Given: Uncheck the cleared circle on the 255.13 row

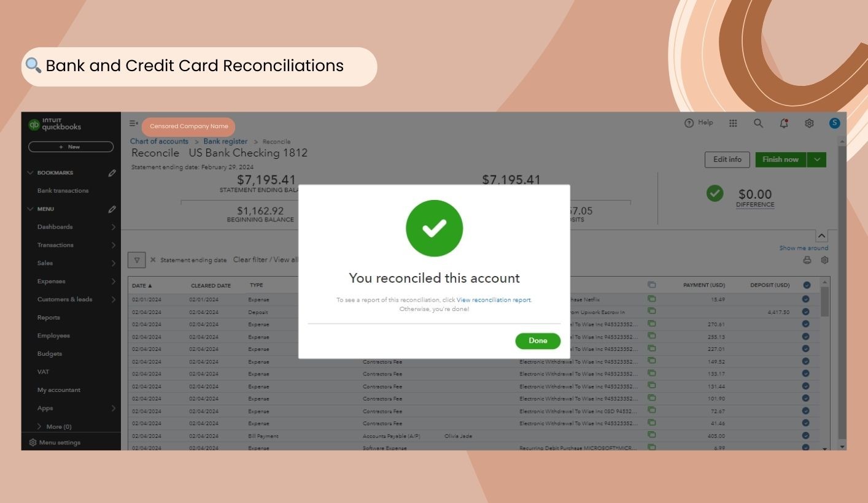Looking at the screenshot, I should (805, 337).
